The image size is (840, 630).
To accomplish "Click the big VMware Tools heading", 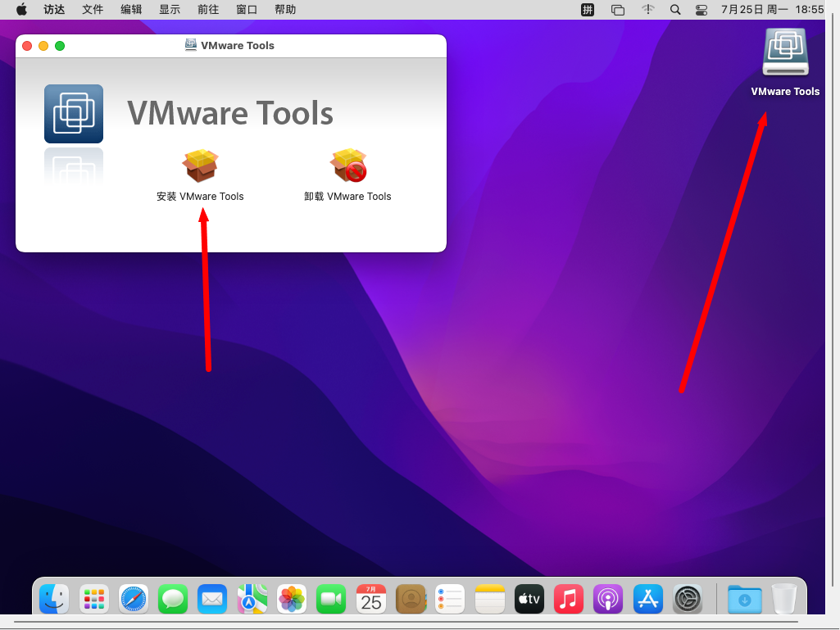I will click(230, 113).
